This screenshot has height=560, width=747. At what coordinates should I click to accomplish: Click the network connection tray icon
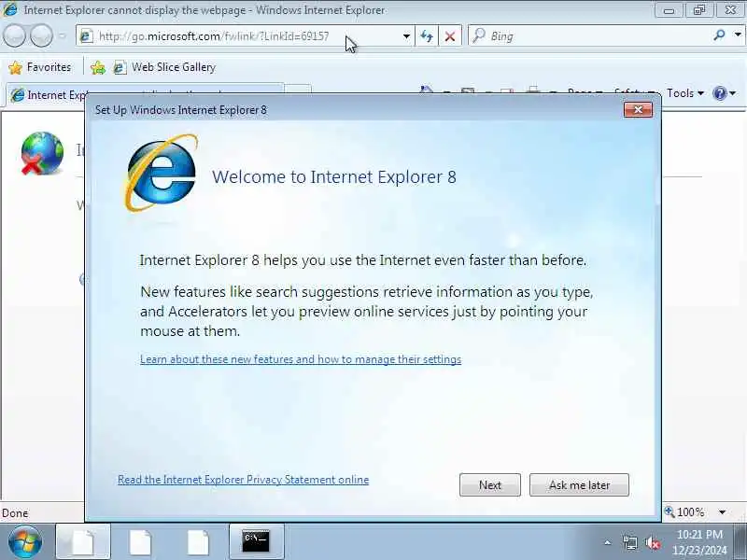pos(629,542)
